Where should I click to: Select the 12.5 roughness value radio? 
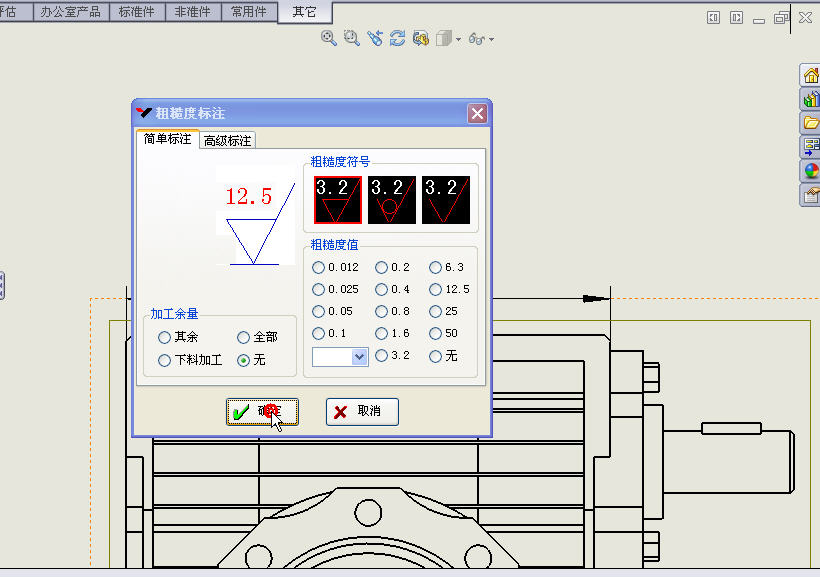(435, 290)
